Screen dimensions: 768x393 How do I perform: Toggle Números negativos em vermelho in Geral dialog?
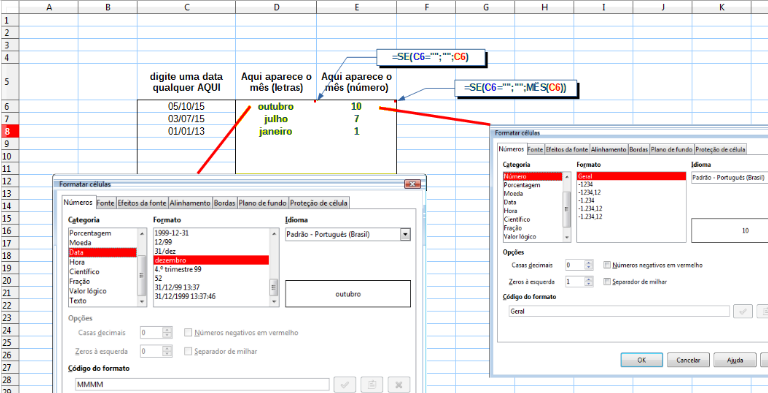click(x=607, y=265)
